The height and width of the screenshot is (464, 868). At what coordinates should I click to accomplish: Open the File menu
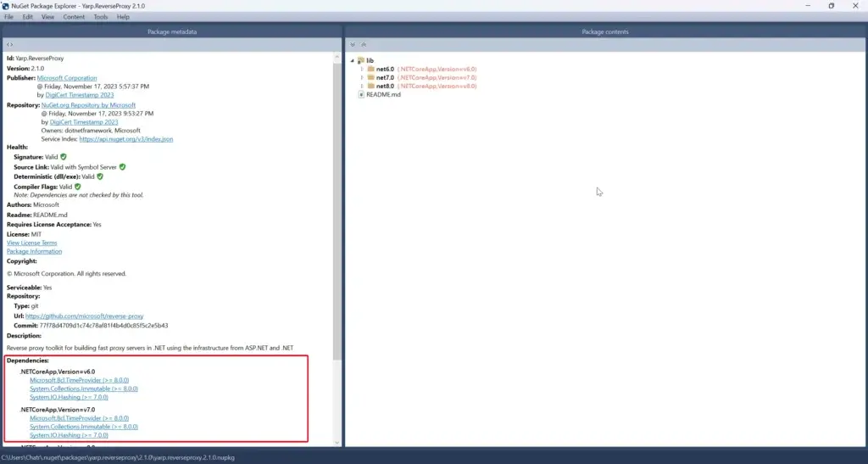[x=8, y=17]
